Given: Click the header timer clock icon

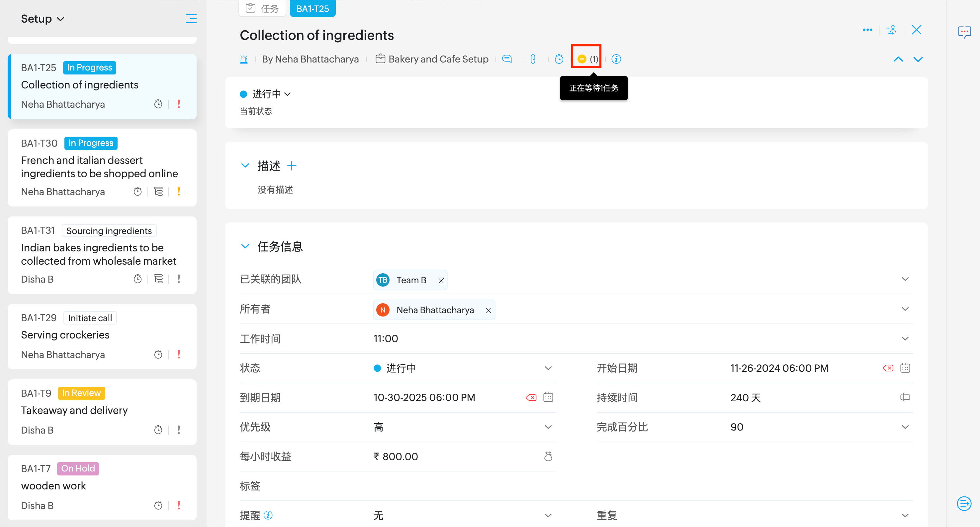Looking at the screenshot, I should pyautogui.click(x=559, y=59).
